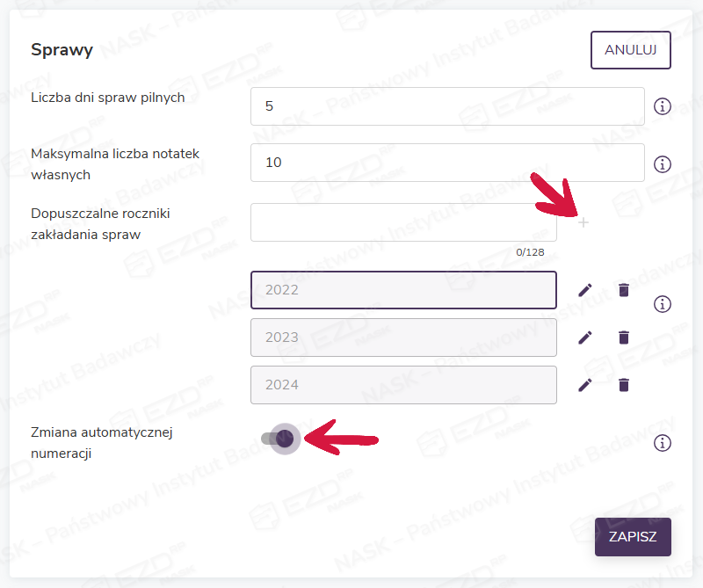Focus the Liczba dni spraw pilnych field
Image resolution: width=703 pixels, height=588 pixels.
point(447,106)
